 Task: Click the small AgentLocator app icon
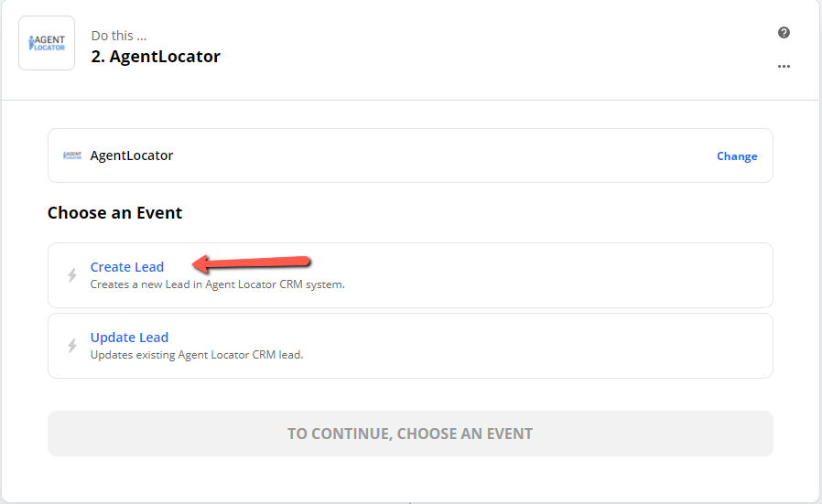72,155
